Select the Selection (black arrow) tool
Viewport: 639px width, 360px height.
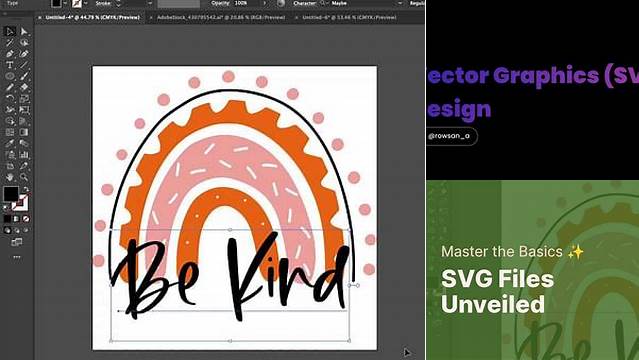[x=10, y=31]
